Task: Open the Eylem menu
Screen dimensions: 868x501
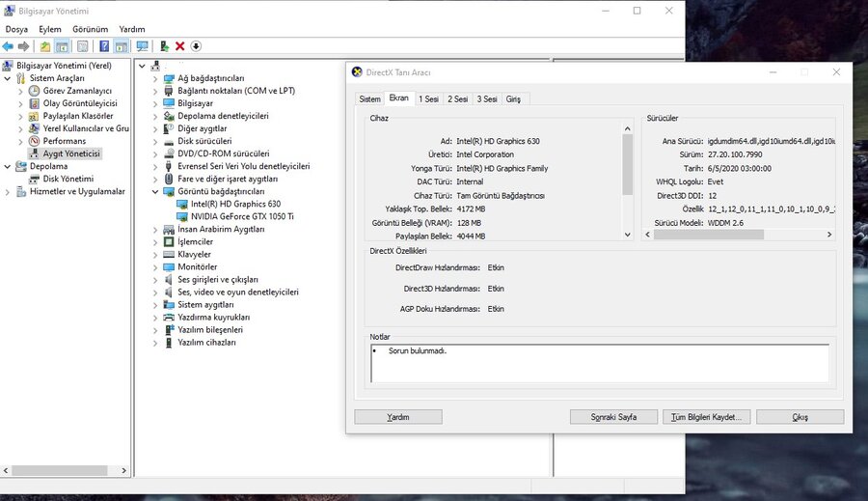Action: click(50, 29)
